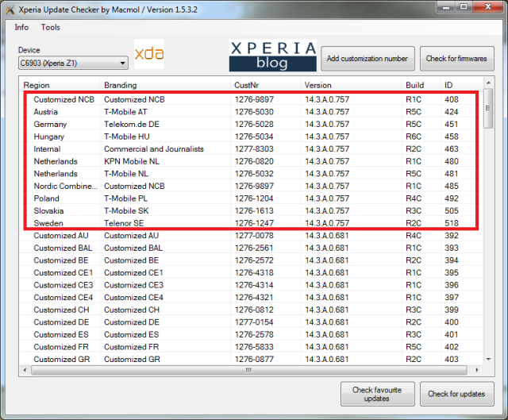Viewport: 508px width, 420px height.
Task: Select KPN Mobile NL branding
Action: coord(132,161)
